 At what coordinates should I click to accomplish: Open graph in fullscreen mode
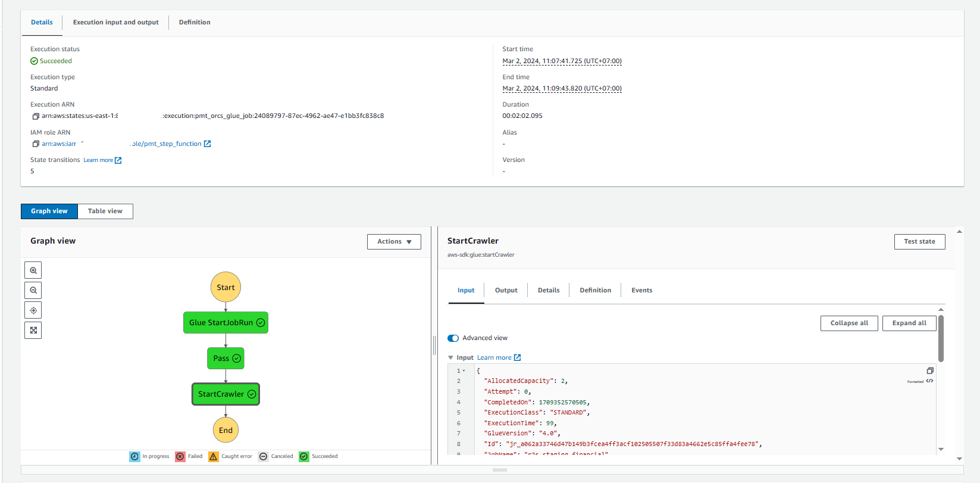(33, 331)
